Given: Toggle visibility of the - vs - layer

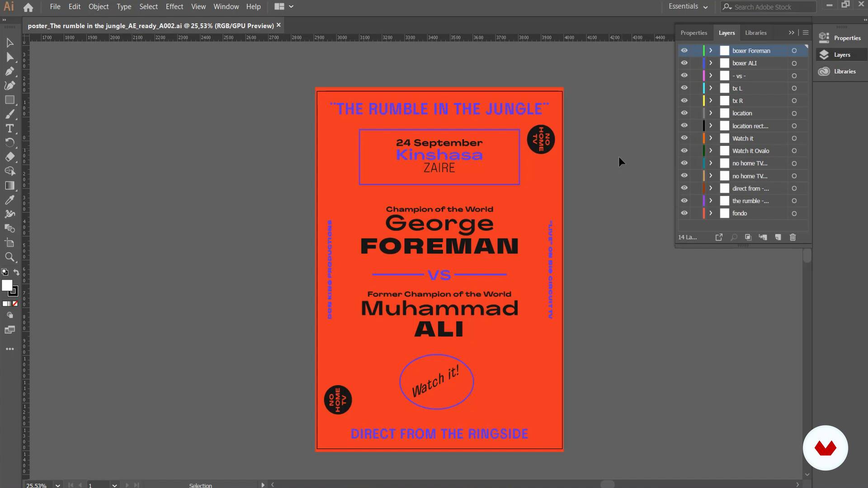Looking at the screenshot, I should click(x=684, y=75).
